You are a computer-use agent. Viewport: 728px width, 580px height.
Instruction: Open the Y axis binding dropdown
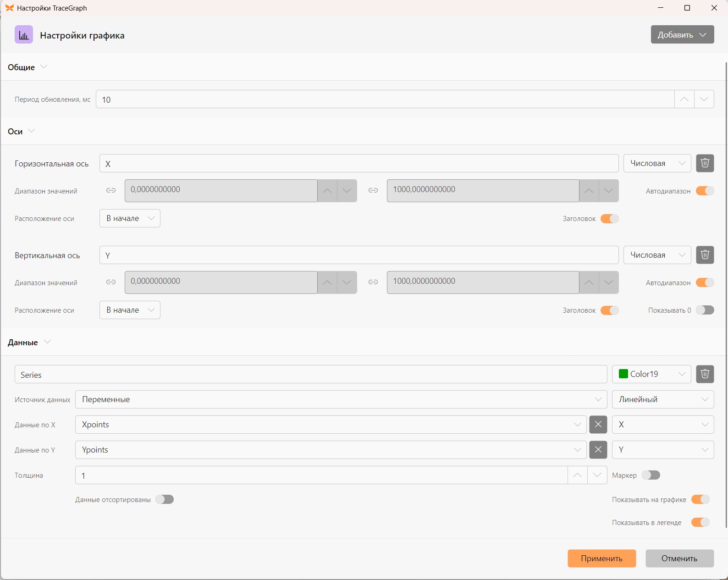(x=663, y=450)
